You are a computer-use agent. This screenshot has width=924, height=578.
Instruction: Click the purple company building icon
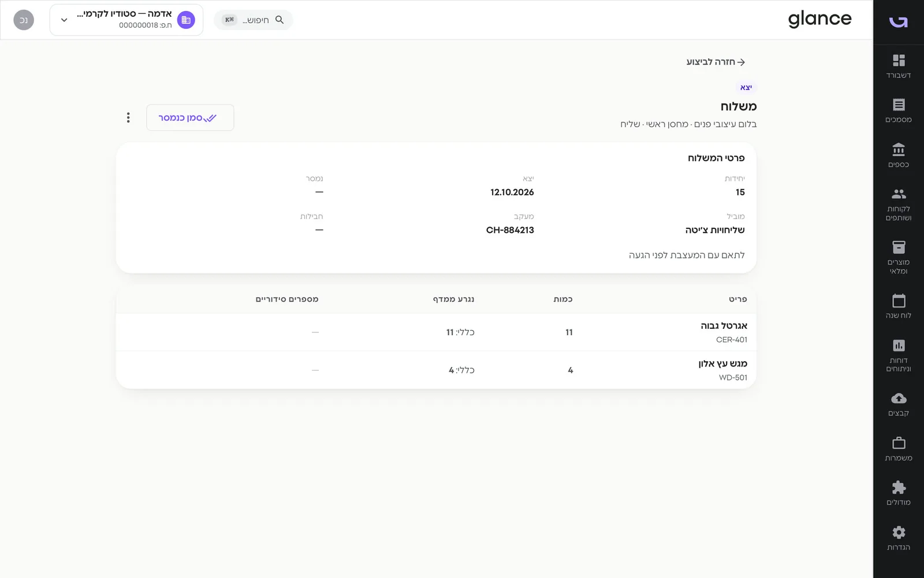[186, 20]
